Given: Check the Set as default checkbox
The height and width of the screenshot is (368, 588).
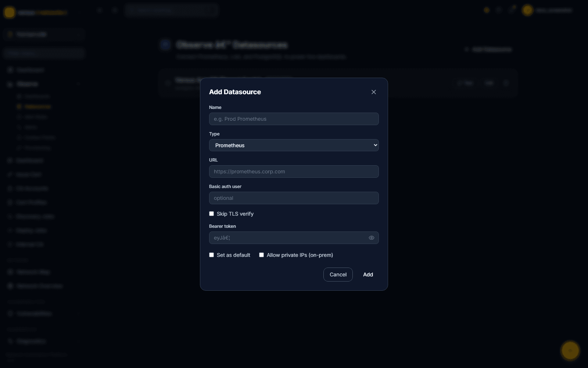Looking at the screenshot, I should click(211, 255).
